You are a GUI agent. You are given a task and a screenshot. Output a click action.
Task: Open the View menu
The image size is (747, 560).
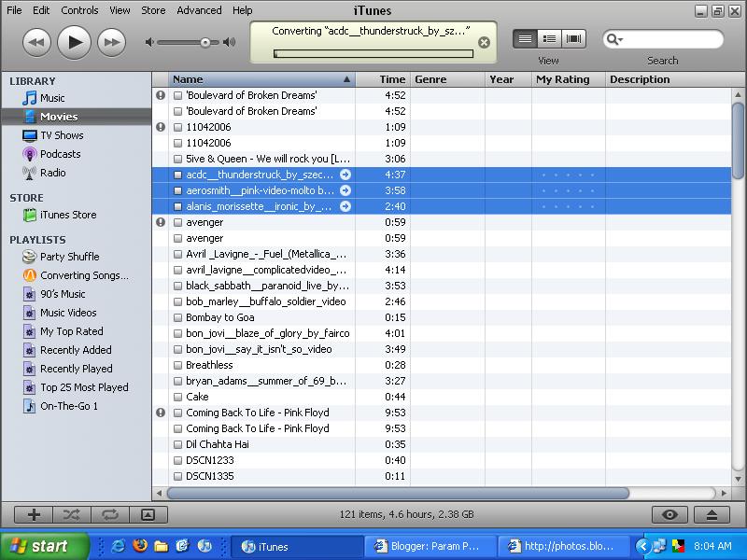click(120, 10)
